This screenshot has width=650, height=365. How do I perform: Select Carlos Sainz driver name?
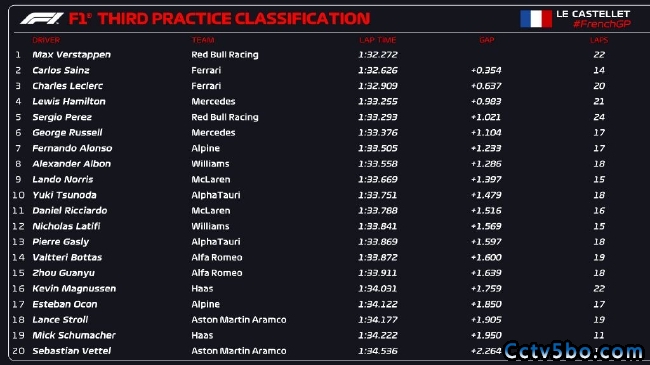coord(61,71)
